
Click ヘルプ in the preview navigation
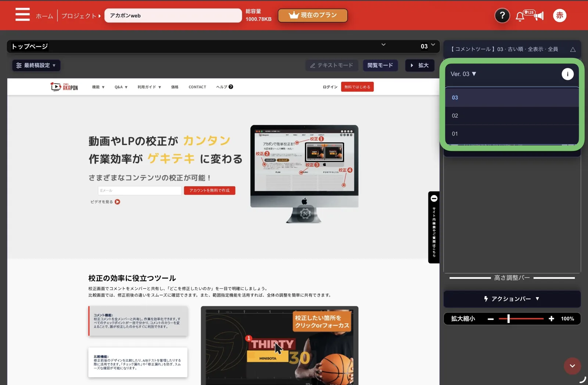click(x=222, y=87)
